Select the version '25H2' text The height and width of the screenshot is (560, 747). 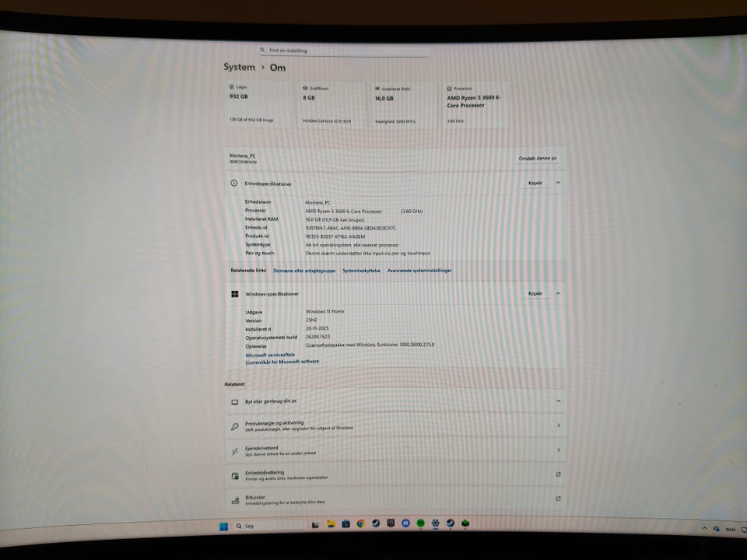(x=311, y=320)
